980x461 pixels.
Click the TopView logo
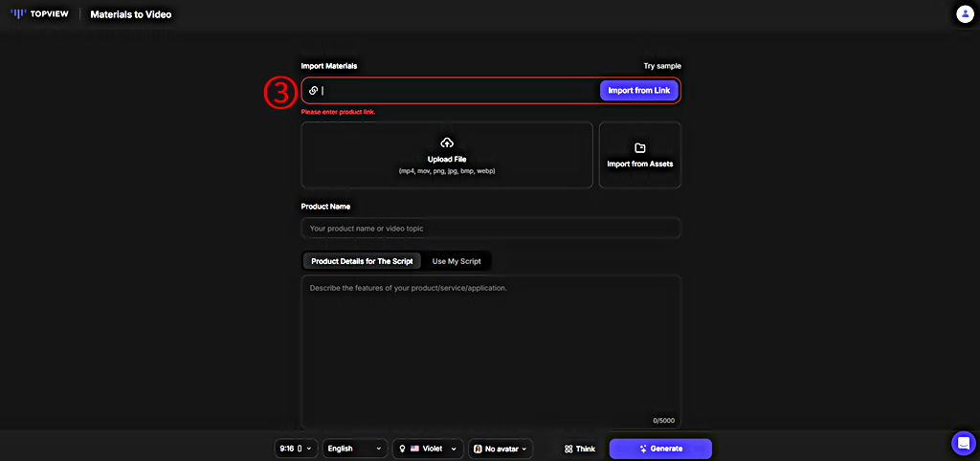(x=39, y=13)
